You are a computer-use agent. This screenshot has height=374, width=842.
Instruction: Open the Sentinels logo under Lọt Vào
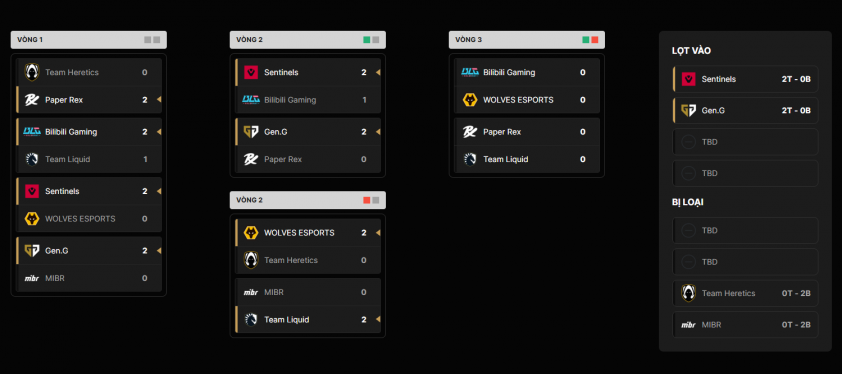click(688, 79)
